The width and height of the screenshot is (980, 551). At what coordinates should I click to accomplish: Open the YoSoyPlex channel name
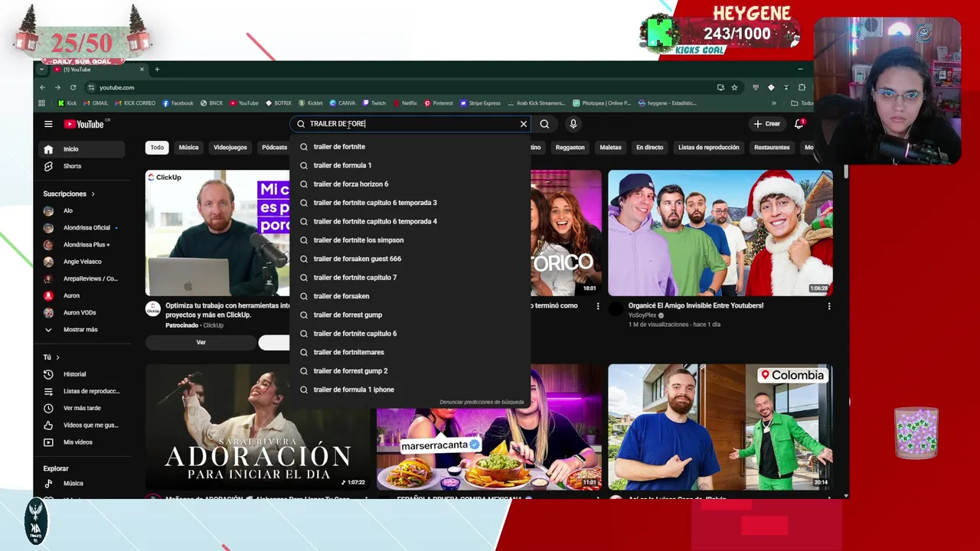coord(642,315)
